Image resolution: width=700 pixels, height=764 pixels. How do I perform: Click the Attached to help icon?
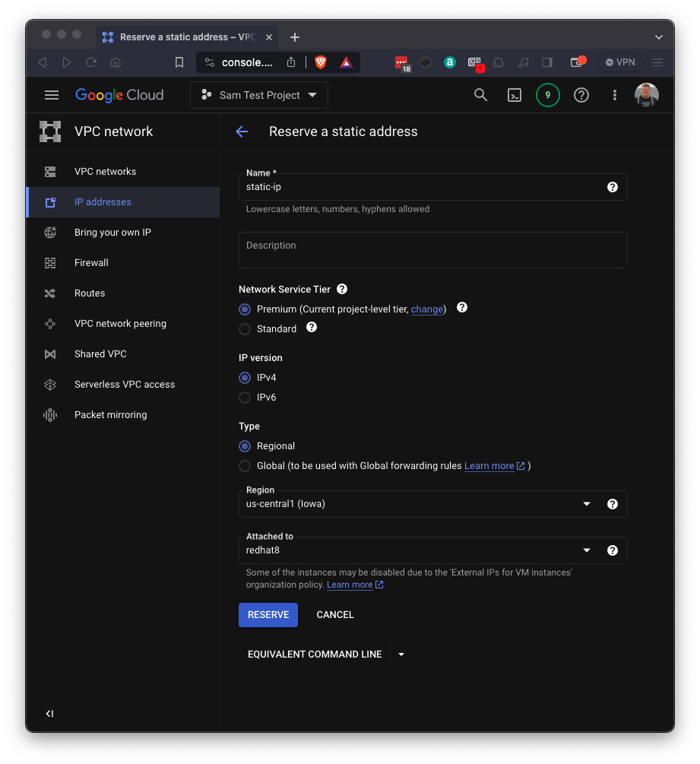(613, 550)
